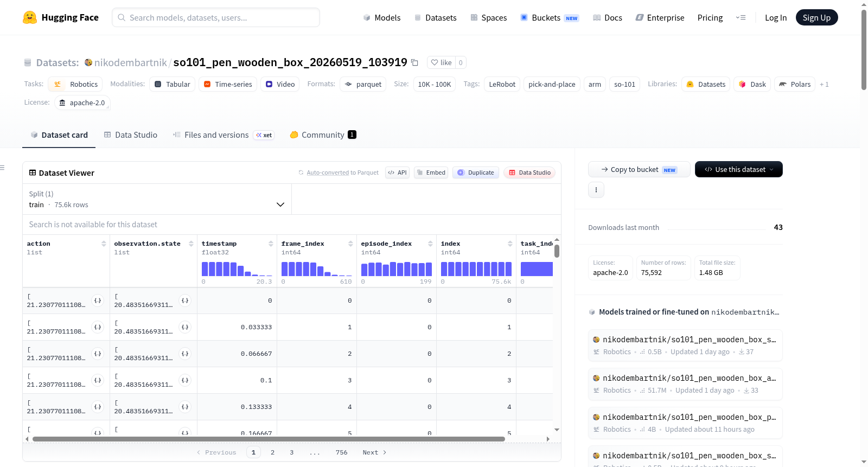This screenshot has width=868, height=467.
Task: Click the Log In link
Action: point(776,18)
